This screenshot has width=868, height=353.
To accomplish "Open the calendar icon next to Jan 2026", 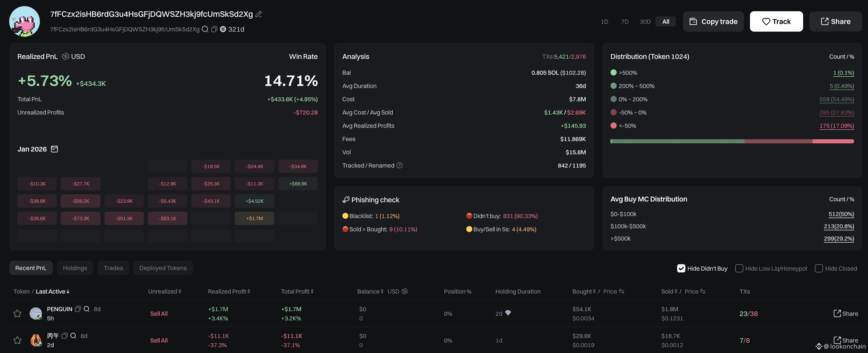I will coord(54,149).
